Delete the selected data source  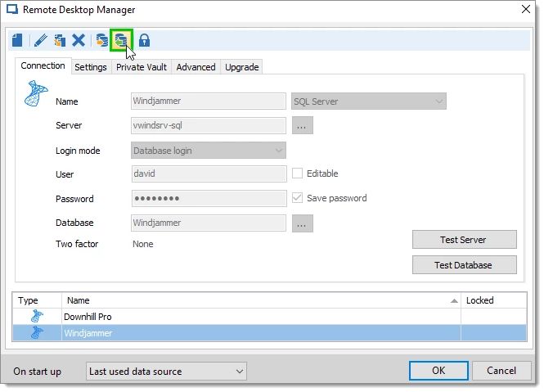coord(79,40)
